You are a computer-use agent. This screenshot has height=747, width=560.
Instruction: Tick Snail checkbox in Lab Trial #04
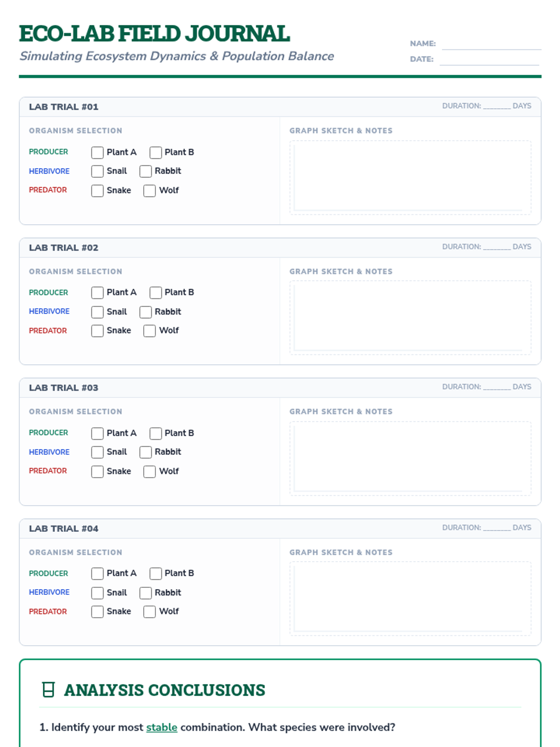pyautogui.click(x=98, y=592)
